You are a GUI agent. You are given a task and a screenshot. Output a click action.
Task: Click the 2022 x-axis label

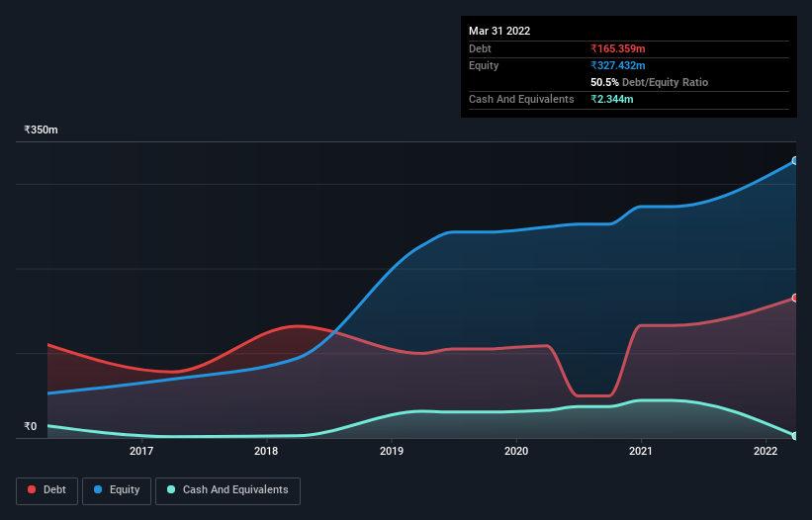[766, 451]
